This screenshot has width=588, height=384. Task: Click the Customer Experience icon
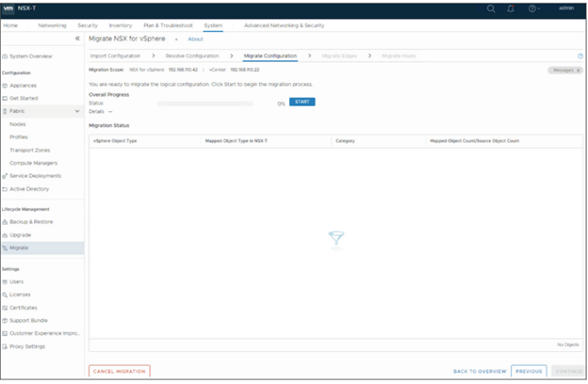[x=5, y=333]
